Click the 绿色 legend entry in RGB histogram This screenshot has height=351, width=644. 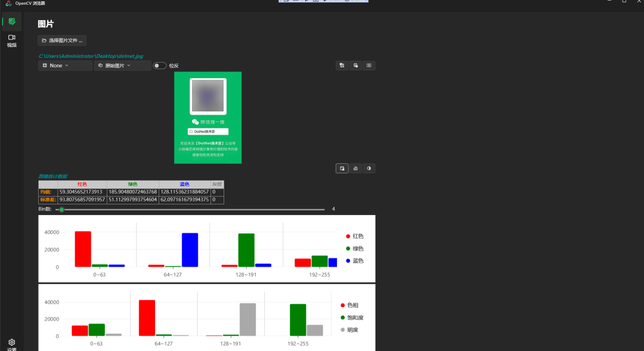click(354, 249)
